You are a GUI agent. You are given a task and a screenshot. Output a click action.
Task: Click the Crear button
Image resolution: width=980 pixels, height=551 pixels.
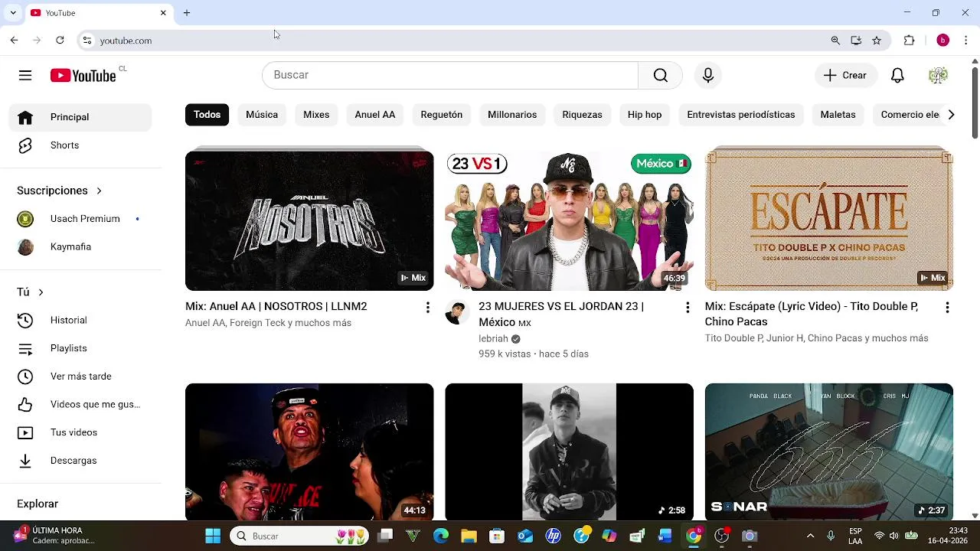845,75
